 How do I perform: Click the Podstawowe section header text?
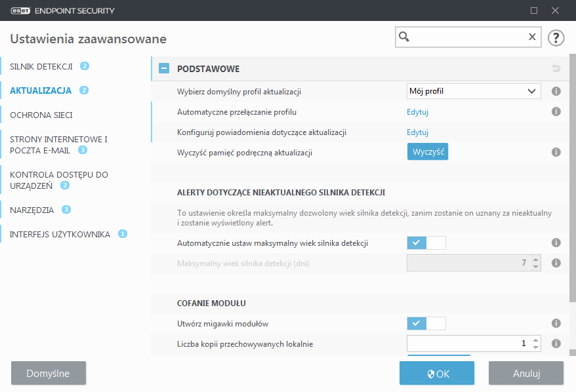(208, 69)
